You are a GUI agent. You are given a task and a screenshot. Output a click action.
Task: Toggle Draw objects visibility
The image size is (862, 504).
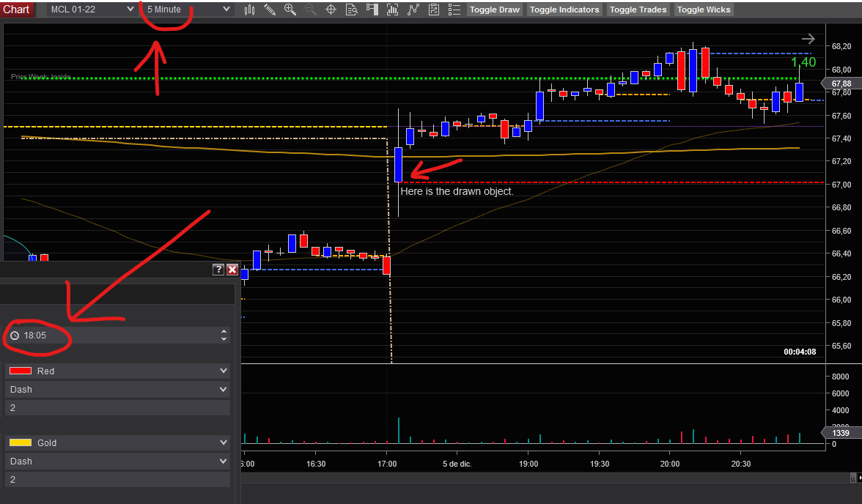click(495, 10)
